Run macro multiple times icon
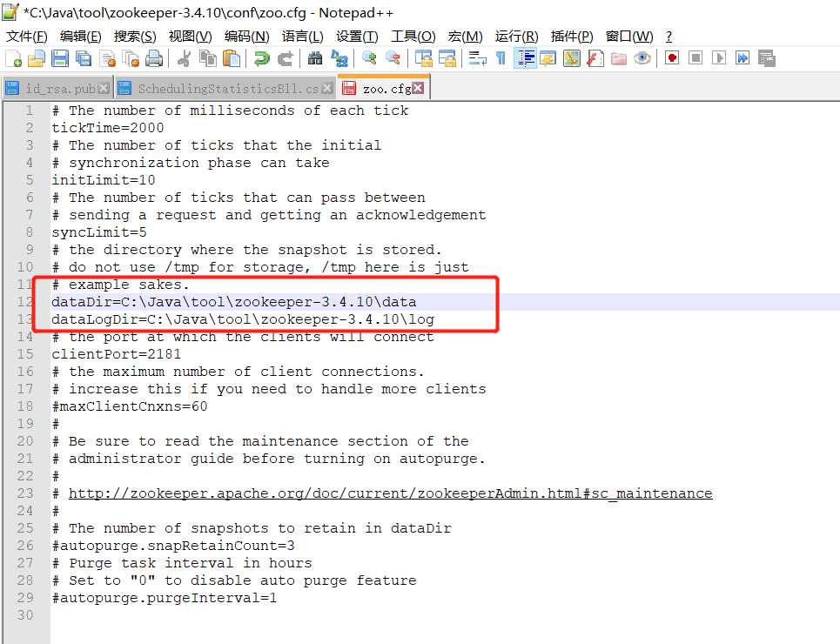This screenshot has height=644, width=840. click(x=743, y=57)
